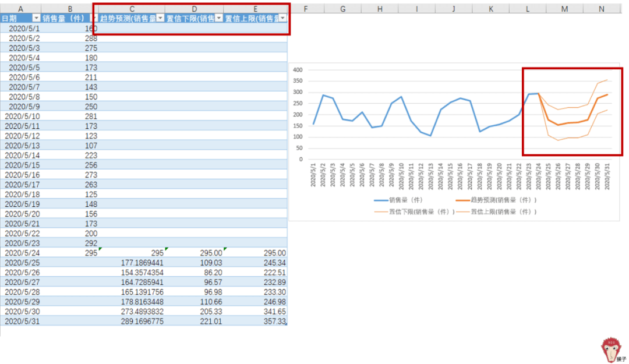Select column E header
This screenshot has height=364, width=629.
[x=255, y=9]
